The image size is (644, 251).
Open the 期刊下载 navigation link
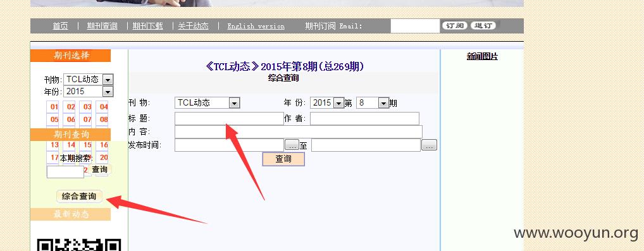tap(148, 26)
